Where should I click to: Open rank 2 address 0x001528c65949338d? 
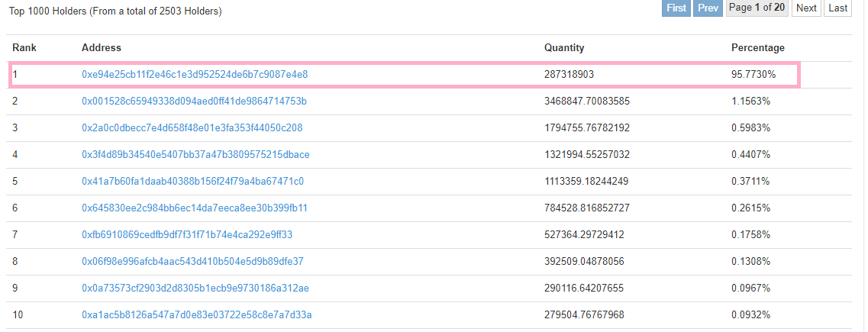194,102
